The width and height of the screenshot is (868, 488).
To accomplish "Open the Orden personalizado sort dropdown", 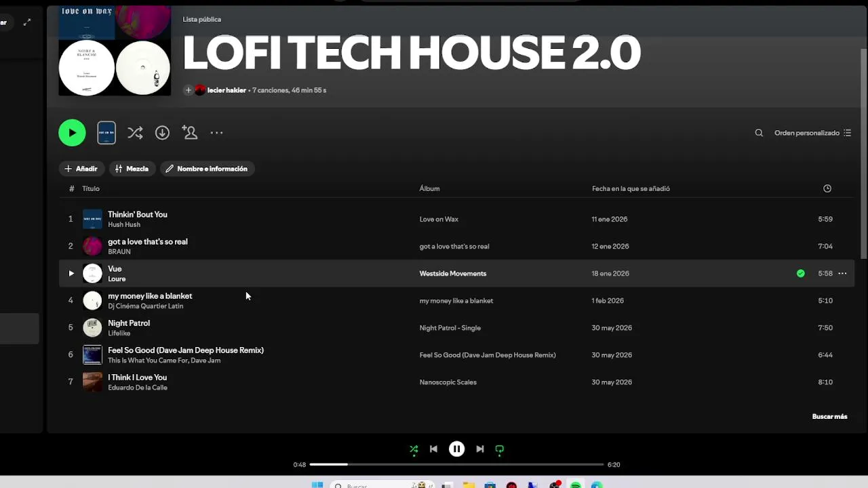I will (812, 133).
